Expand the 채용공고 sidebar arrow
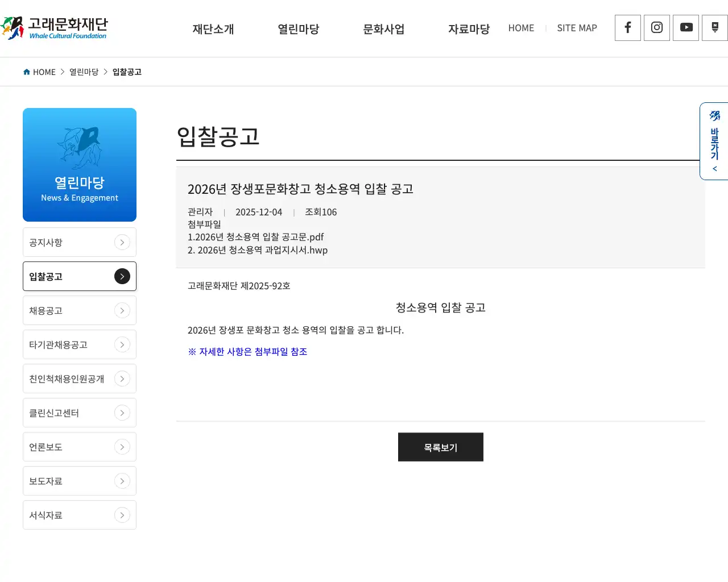 click(122, 310)
